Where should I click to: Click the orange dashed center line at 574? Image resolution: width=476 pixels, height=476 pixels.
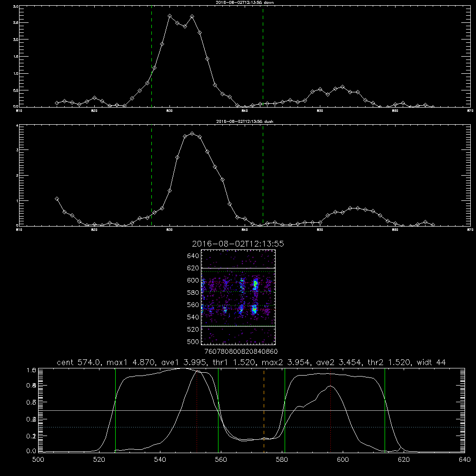tap(264, 410)
